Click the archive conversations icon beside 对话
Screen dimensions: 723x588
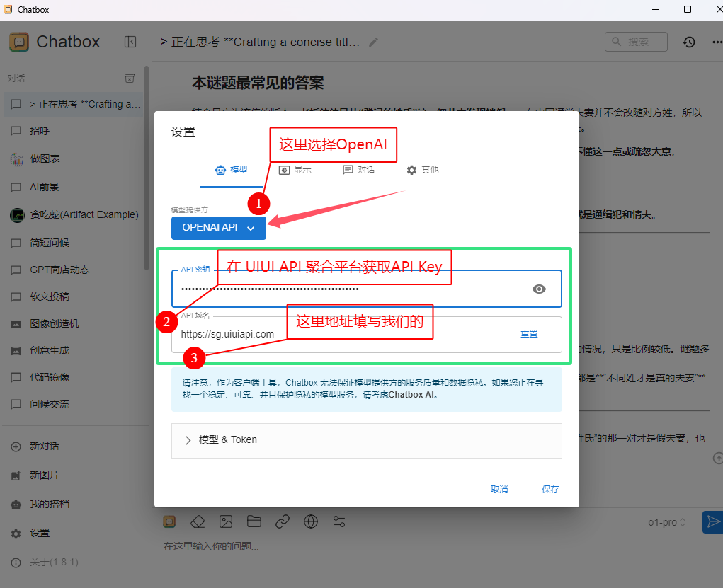130,79
